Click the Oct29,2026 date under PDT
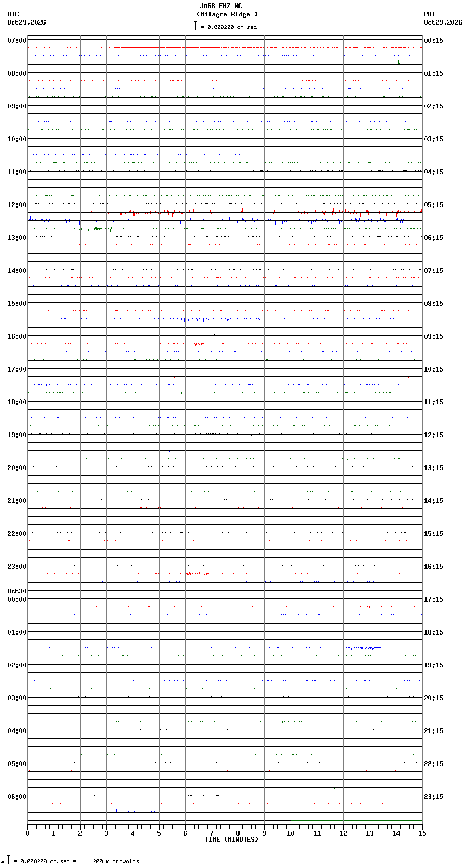The height and width of the screenshot is (868, 466). tap(443, 22)
